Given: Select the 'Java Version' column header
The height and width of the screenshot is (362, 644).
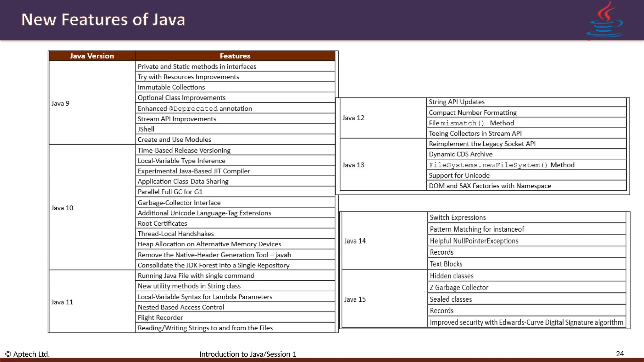Looking at the screenshot, I should click(92, 56).
